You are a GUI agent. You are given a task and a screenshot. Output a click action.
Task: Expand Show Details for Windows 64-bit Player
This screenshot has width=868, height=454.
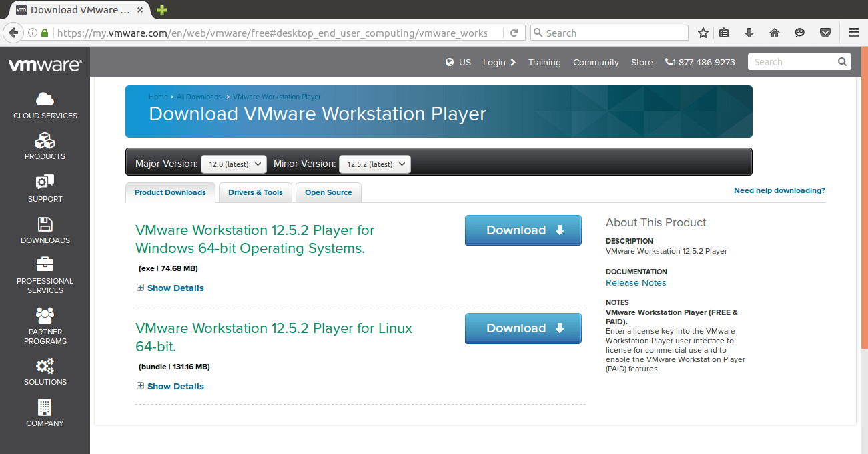click(170, 288)
